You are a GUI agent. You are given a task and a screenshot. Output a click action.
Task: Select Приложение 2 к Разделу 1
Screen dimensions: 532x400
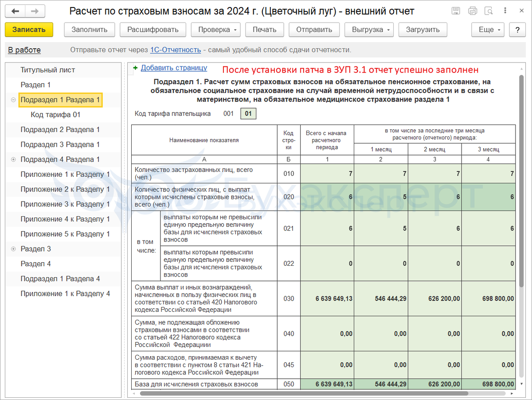[x=65, y=189]
